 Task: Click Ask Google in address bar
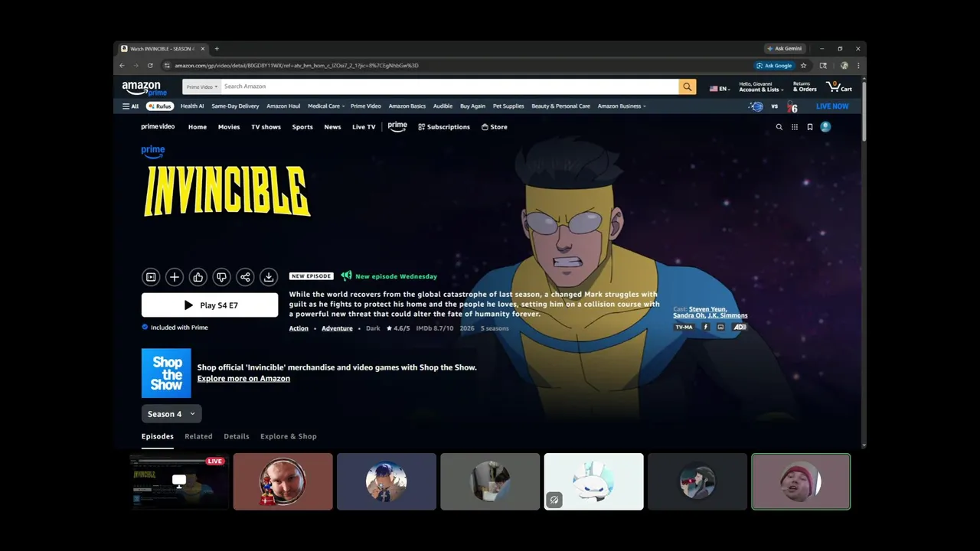774,66
